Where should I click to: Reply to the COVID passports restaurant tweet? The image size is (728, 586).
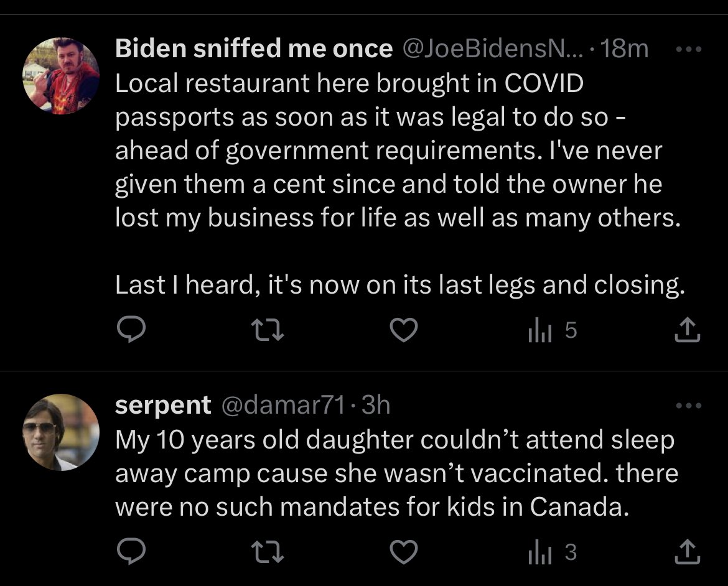[131, 331]
